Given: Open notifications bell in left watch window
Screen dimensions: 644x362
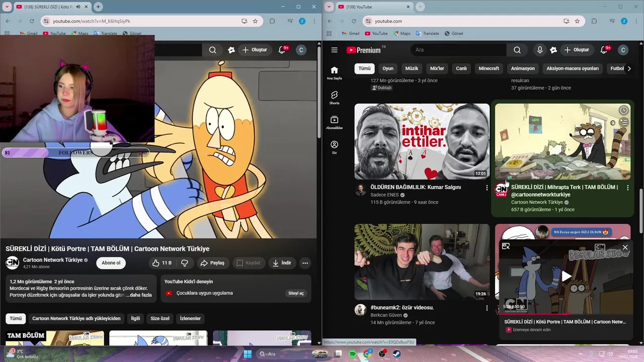Looking at the screenshot, I should click(x=282, y=50).
